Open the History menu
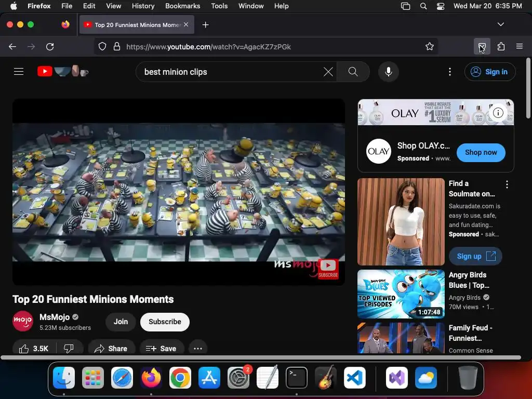The image size is (532, 399). [143, 6]
